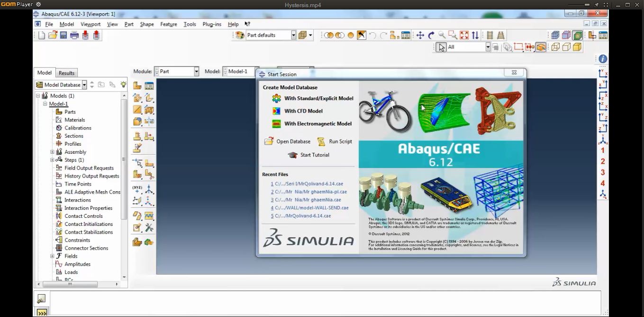Click the Create Datum Point icon
Screen dimensions: 644x317
coord(137,189)
